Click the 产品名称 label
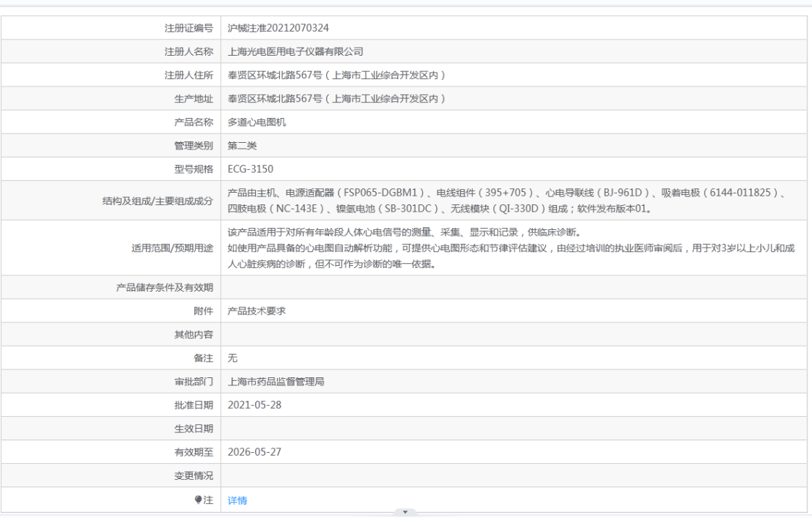This screenshot has height=518, width=812. pyautogui.click(x=193, y=122)
